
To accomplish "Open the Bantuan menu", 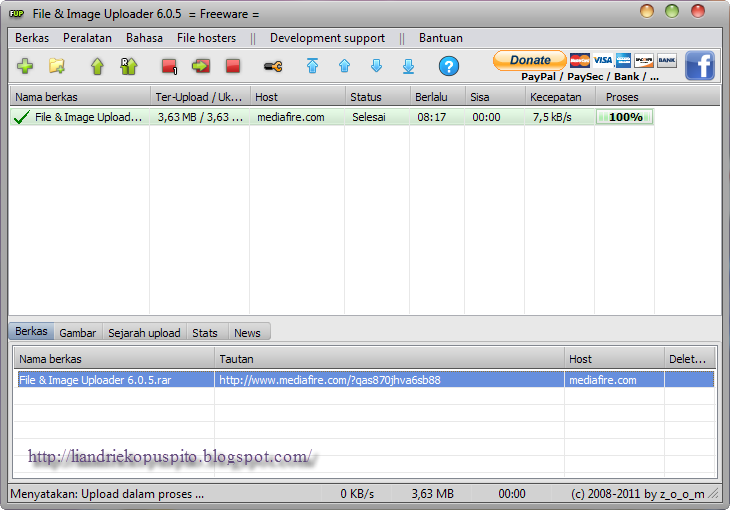I will coord(440,38).
